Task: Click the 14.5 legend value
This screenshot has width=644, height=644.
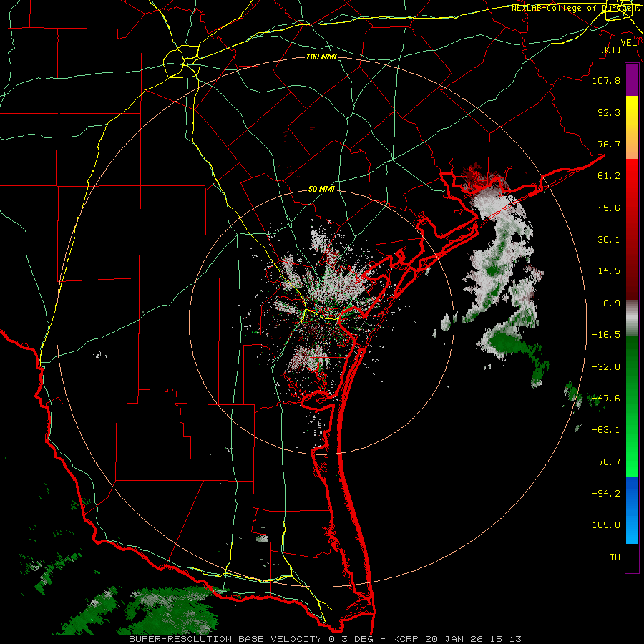Action: coord(609,271)
